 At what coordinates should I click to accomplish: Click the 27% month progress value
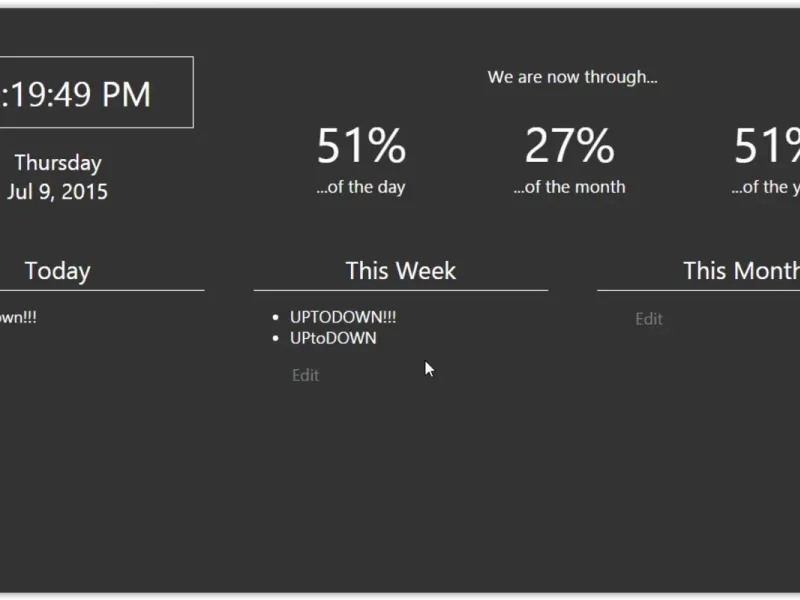pos(569,146)
